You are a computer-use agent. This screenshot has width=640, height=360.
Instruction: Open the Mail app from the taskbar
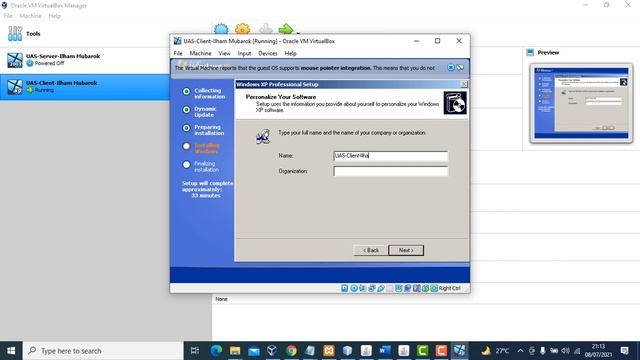(254, 351)
